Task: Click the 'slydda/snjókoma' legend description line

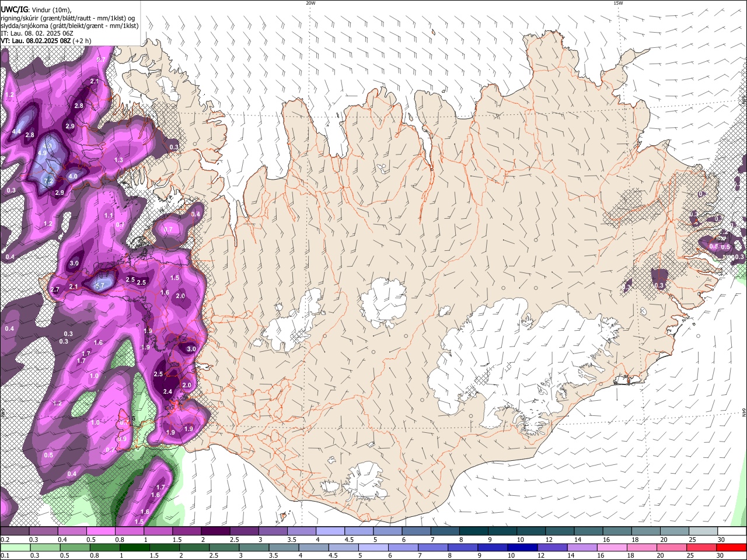Action: 69,26
